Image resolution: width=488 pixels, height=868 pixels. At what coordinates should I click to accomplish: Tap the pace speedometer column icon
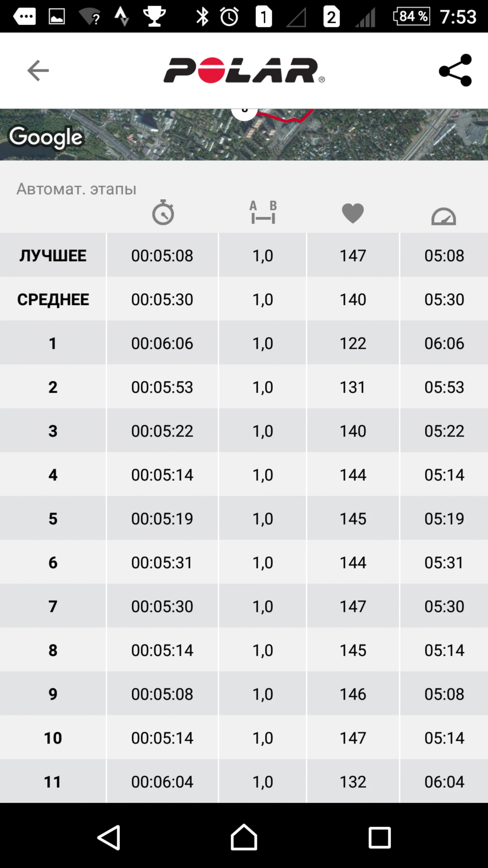[x=443, y=216]
